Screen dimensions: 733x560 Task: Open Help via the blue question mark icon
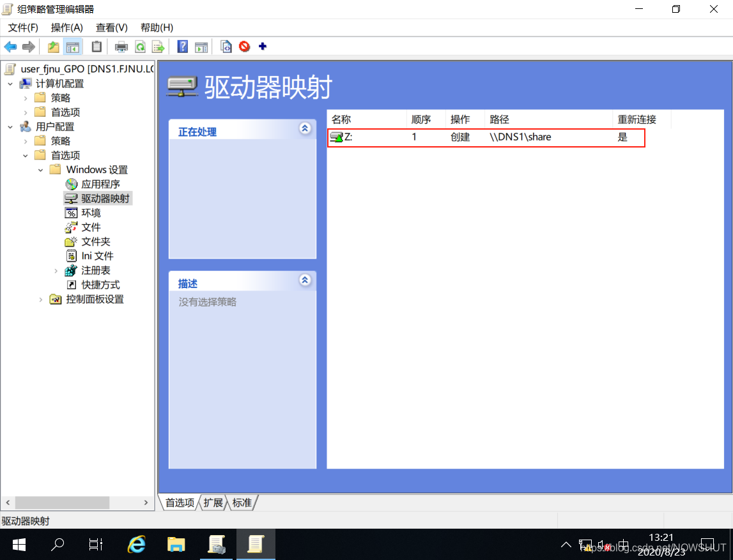tap(181, 46)
